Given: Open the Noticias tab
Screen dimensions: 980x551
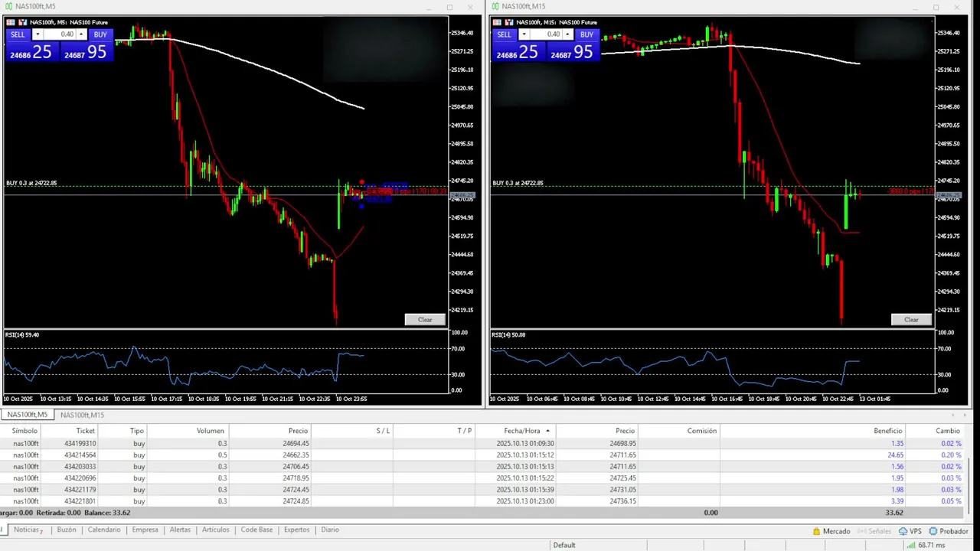Looking at the screenshot, I should [x=28, y=530].
